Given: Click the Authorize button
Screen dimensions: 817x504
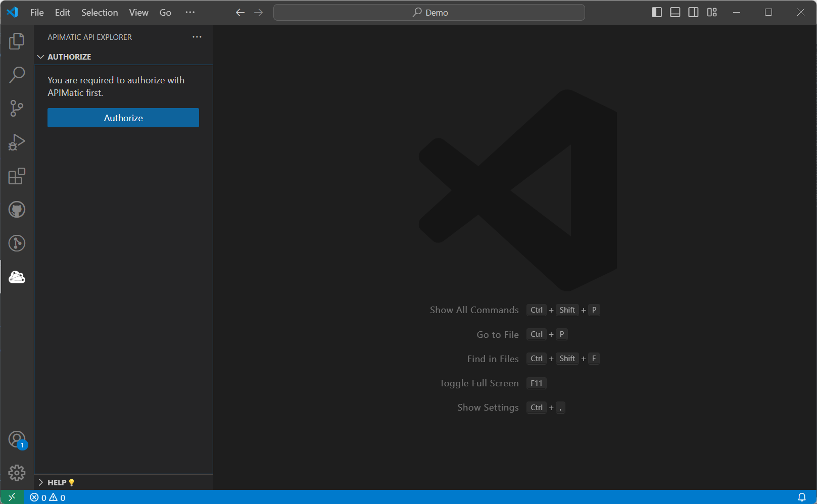Looking at the screenshot, I should 123,118.
